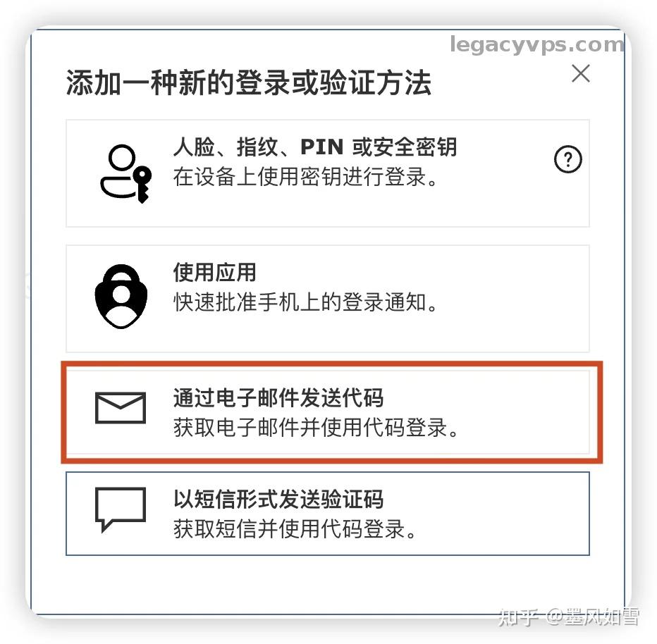Click the SMS speech bubble icon
Screen dimensions: 657x644
(121, 509)
